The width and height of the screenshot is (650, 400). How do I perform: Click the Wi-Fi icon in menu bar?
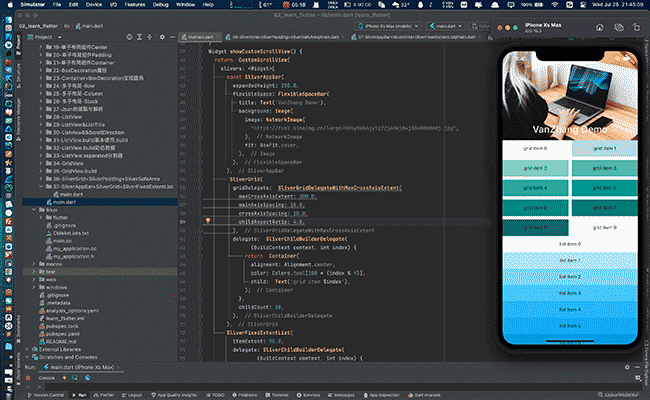coord(555,5)
